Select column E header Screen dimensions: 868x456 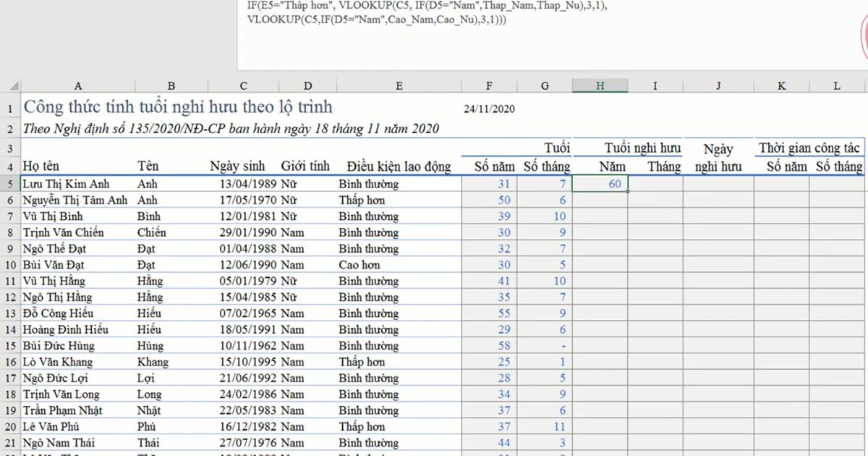(399, 85)
